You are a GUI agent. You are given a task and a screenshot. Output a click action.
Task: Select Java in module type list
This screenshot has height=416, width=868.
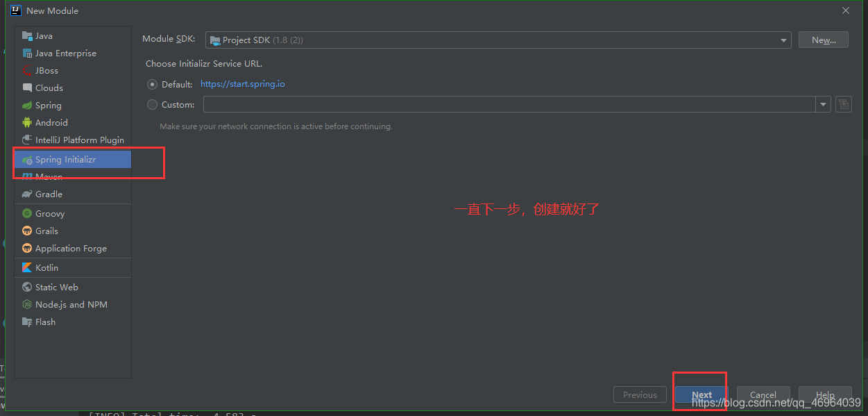coord(73,36)
